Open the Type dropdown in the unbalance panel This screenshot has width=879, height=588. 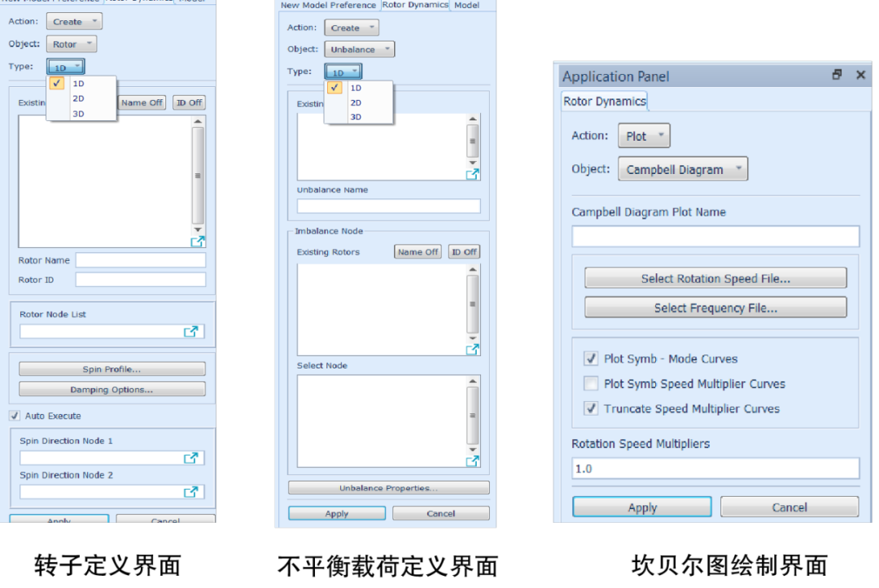pos(343,72)
